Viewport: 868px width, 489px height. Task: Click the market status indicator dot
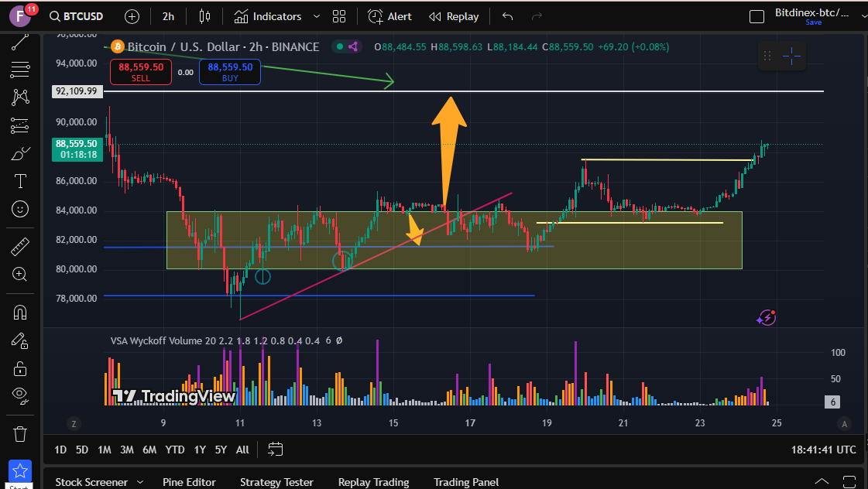pos(340,47)
